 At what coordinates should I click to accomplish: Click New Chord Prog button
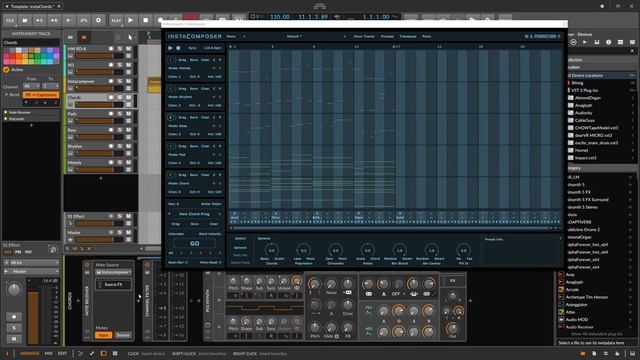(194, 214)
